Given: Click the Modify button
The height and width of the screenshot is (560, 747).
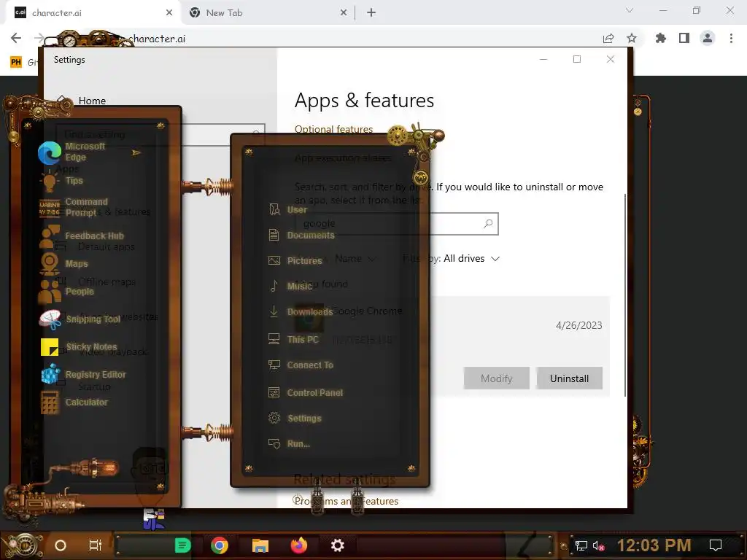Looking at the screenshot, I should coord(496,378).
